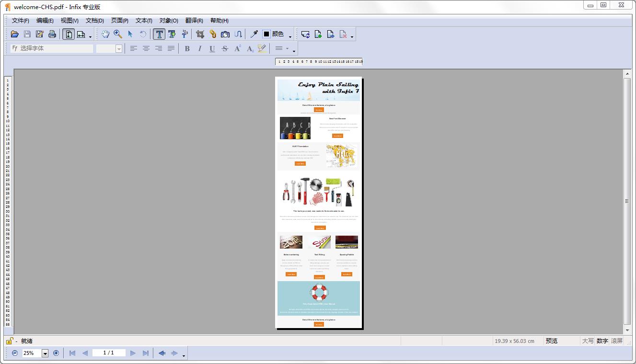Open a PDF file via the folder icon
This screenshot has height=364, width=636.
pyautogui.click(x=14, y=34)
